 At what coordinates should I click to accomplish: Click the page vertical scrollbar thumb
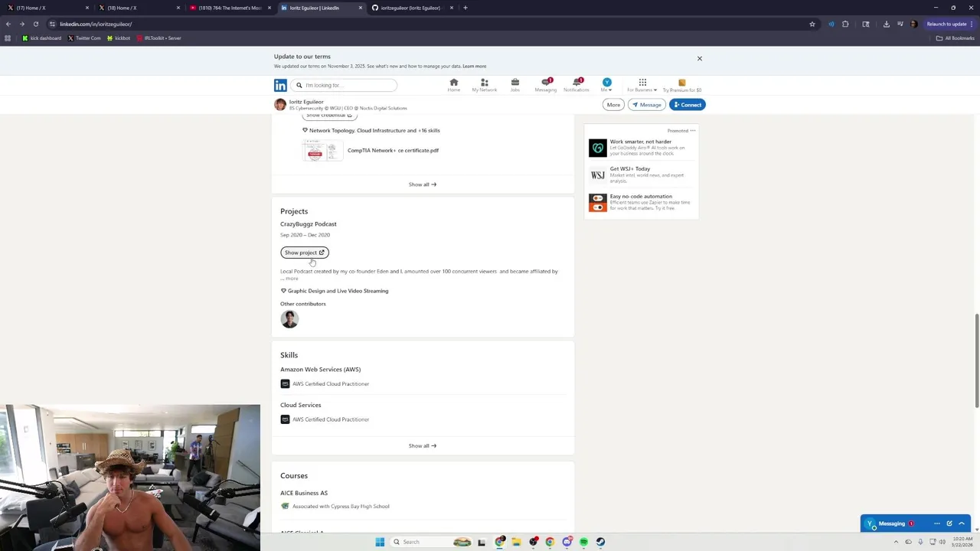976,361
